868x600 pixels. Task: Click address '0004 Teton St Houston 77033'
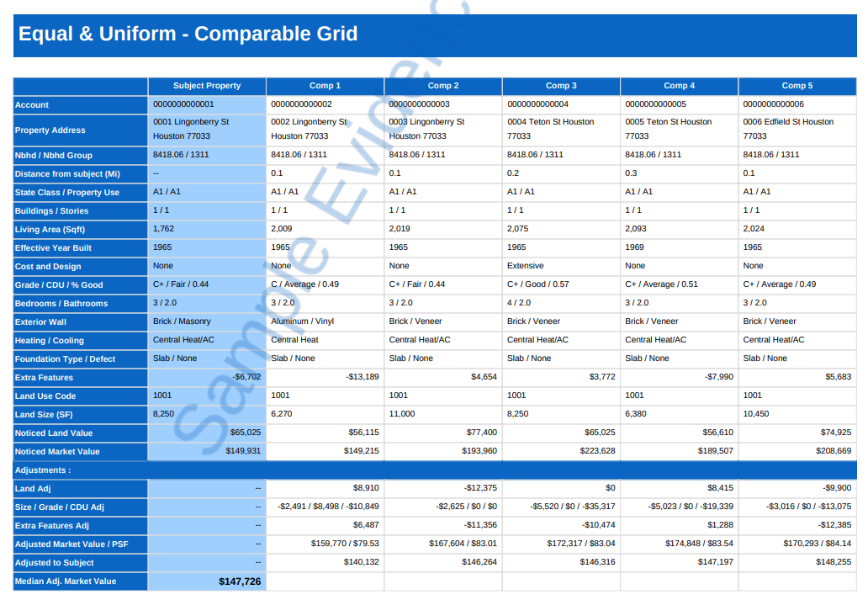(x=550, y=129)
